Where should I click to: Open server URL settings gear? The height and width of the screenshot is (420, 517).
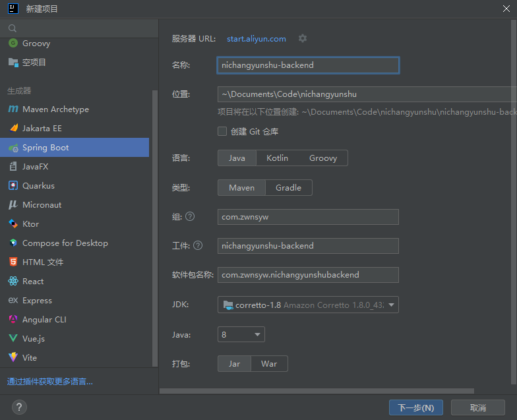[x=302, y=38]
